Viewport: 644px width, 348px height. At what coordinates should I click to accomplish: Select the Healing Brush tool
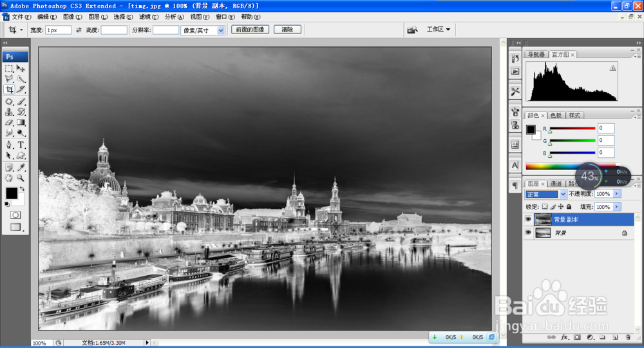point(9,101)
